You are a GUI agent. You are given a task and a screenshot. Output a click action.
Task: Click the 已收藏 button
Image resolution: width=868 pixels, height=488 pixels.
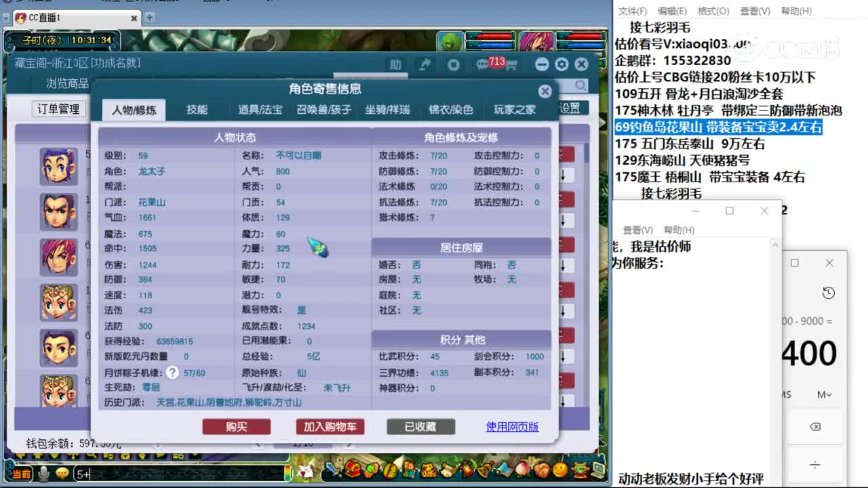pos(420,426)
